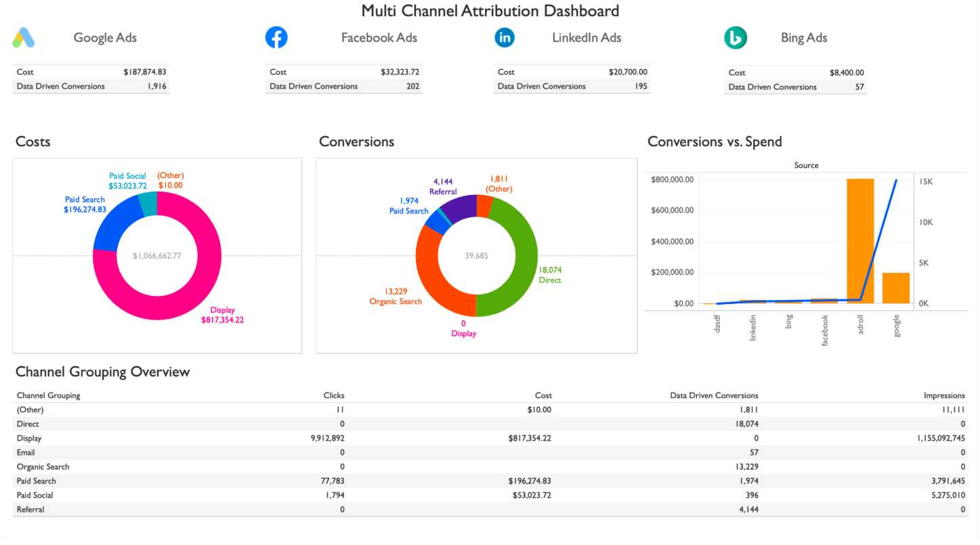Click the Display $817,354.22 label on Costs chart
980x545 pixels.
tap(222, 315)
